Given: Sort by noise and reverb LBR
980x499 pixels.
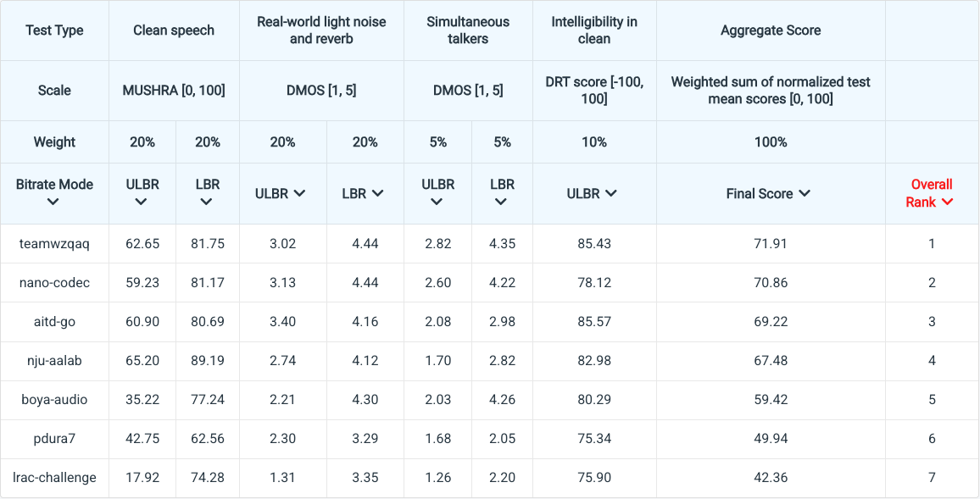Looking at the screenshot, I should [377, 193].
